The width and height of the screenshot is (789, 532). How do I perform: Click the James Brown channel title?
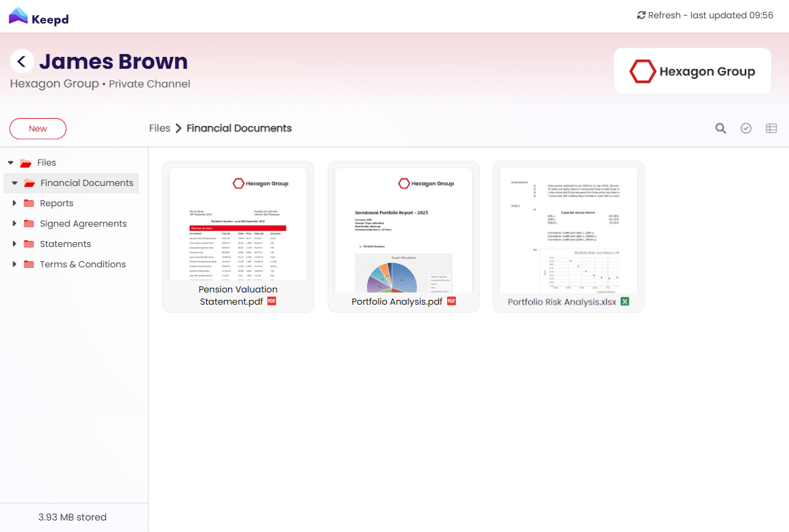[114, 61]
